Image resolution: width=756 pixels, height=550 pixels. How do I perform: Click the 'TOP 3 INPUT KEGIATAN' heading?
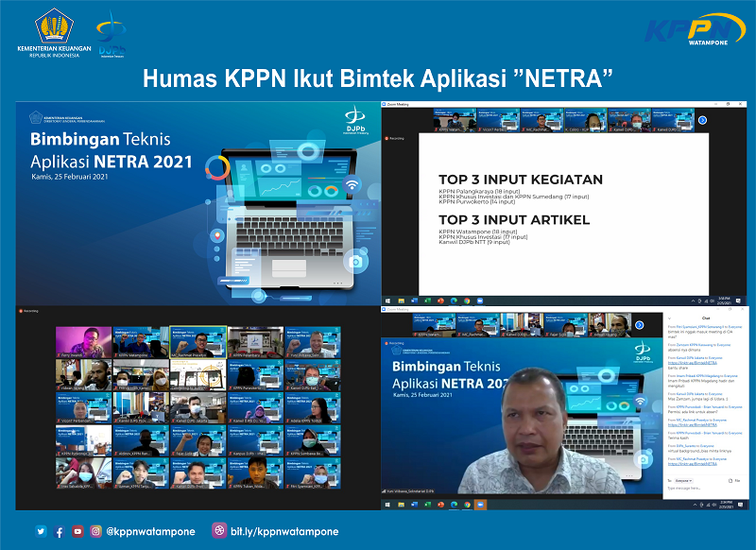tap(521, 180)
